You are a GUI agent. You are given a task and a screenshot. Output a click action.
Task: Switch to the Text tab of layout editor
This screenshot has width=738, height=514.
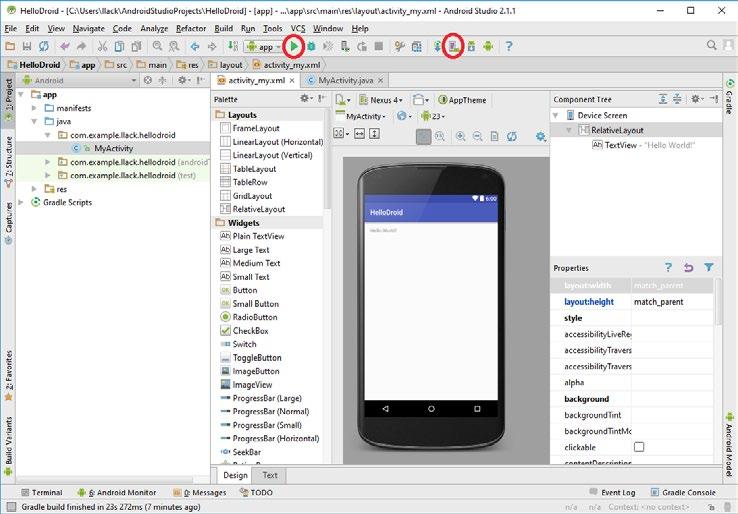tap(270, 475)
